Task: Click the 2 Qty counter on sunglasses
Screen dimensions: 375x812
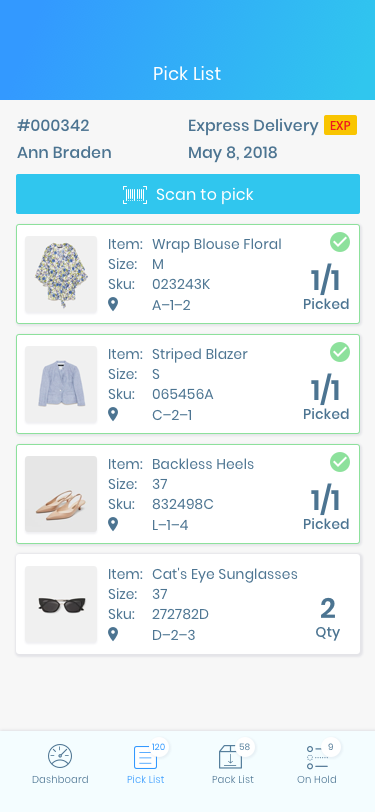Action: point(328,618)
